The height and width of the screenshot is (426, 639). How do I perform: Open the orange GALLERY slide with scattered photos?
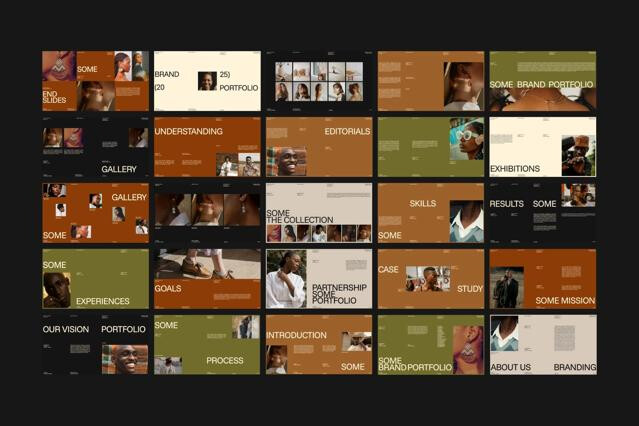tap(95, 213)
